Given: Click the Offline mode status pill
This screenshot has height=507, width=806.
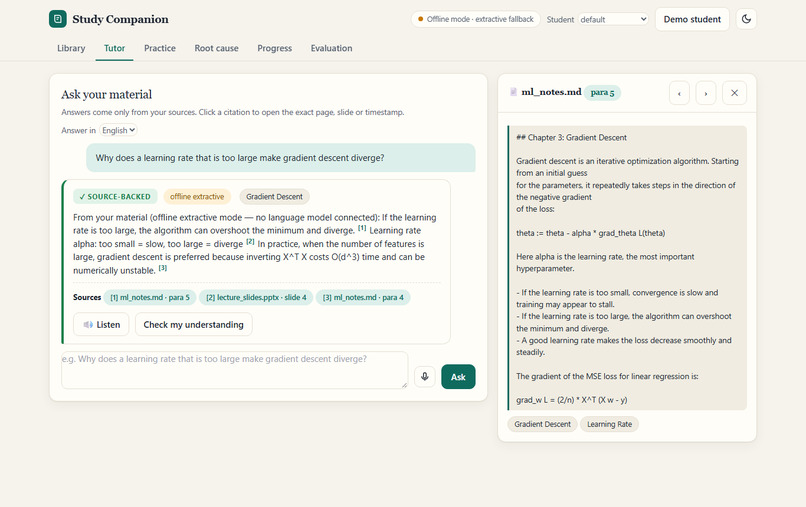Looking at the screenshot, I should (x=475, y=19).
